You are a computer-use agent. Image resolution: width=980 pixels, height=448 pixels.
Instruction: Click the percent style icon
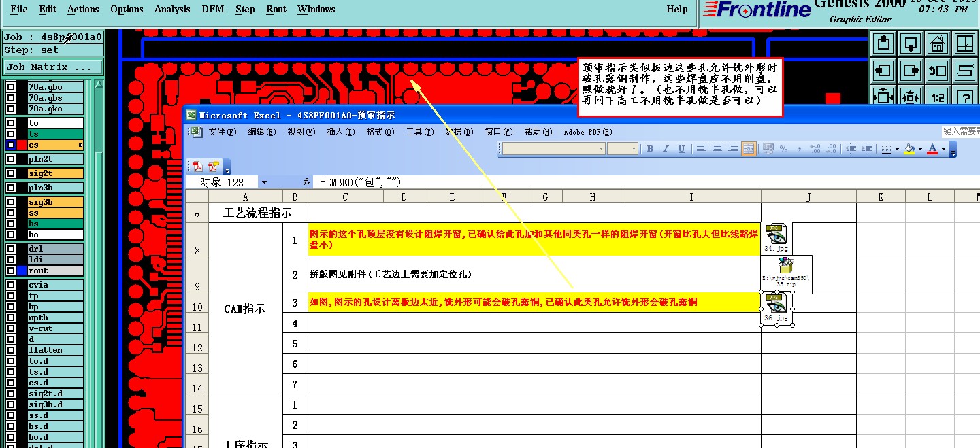click(784, 149)
